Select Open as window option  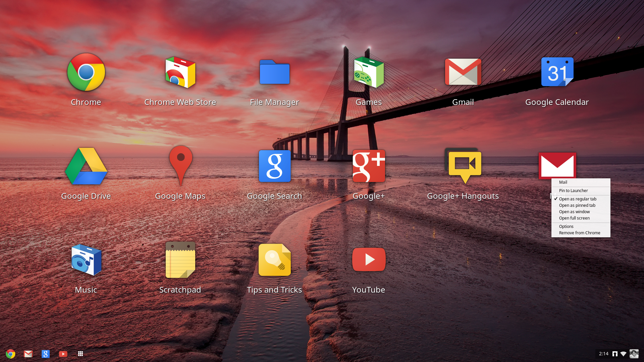click(x=574, y=212)
